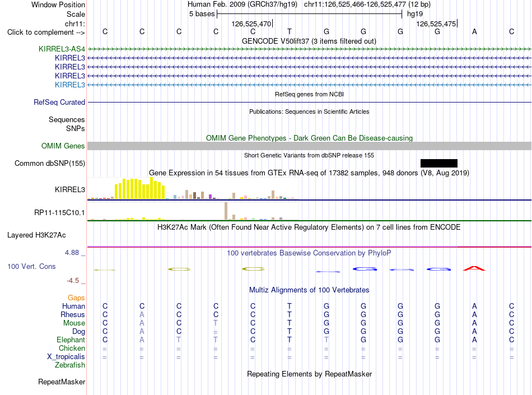The image size is (532, 395).
Task: Click the 126,525,470 position marker
Action: click(251, 24)
